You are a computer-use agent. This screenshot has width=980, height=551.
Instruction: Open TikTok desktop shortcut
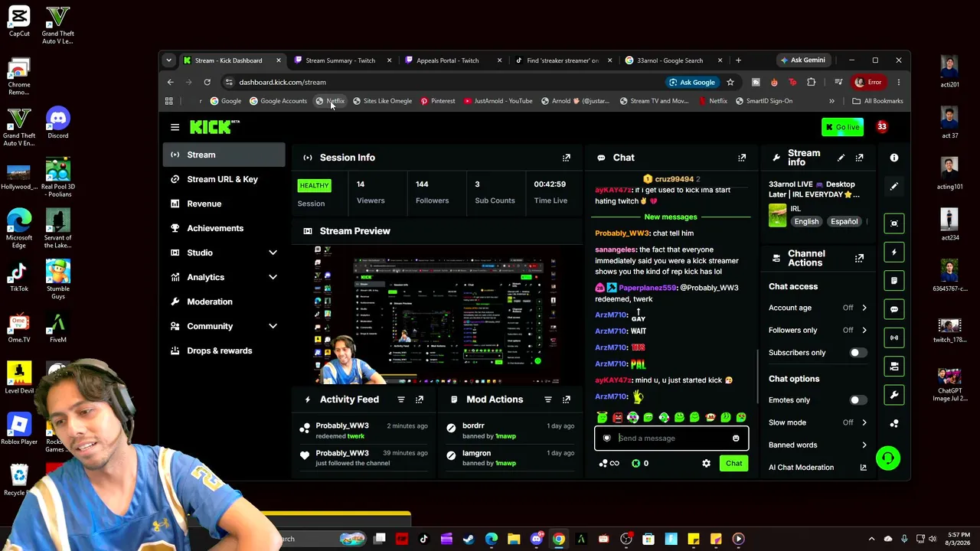(18, 277)
